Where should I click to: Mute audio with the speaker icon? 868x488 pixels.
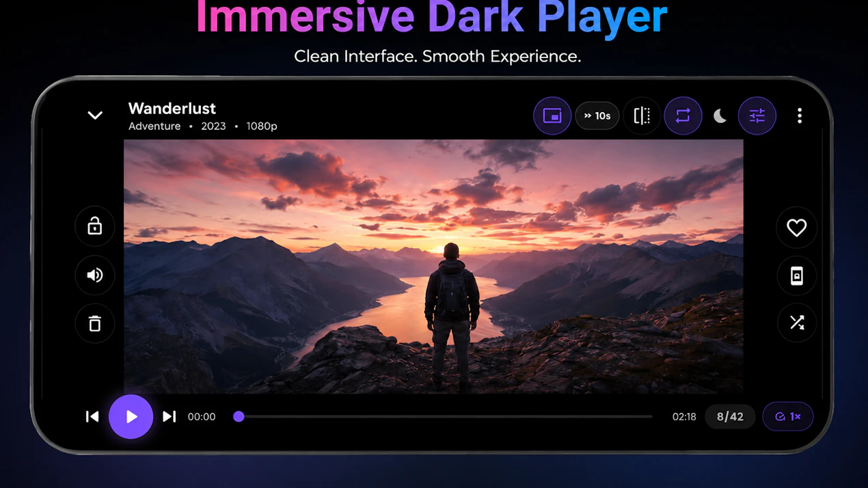pyautogui.click(x=95, y=275)
